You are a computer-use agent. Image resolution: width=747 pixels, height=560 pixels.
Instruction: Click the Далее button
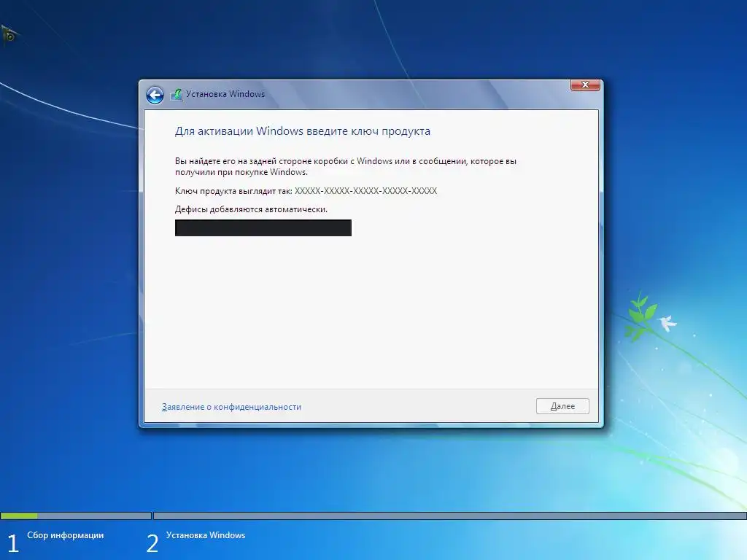pos(562,406)
